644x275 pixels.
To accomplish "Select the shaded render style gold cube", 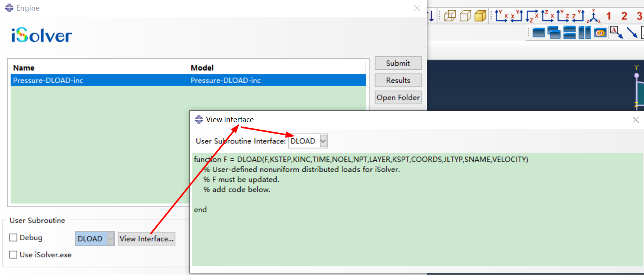I will (480, 16).
